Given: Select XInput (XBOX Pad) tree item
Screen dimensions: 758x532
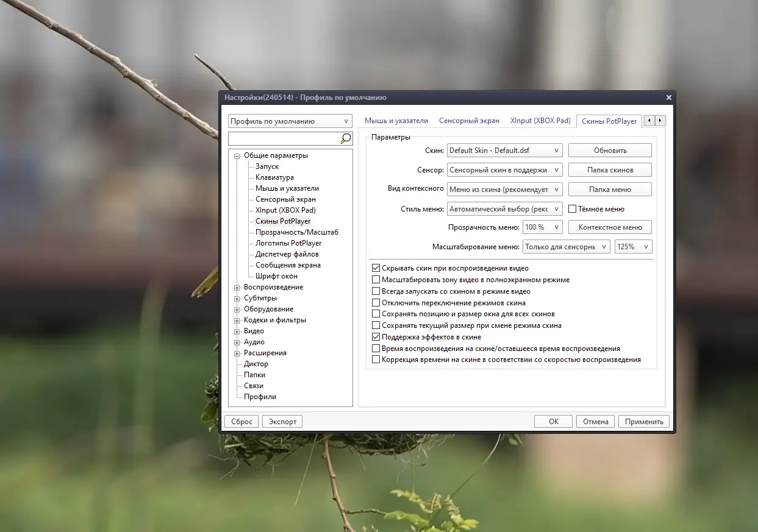Looking at the screenshot, I should click(x=285, y=210).
